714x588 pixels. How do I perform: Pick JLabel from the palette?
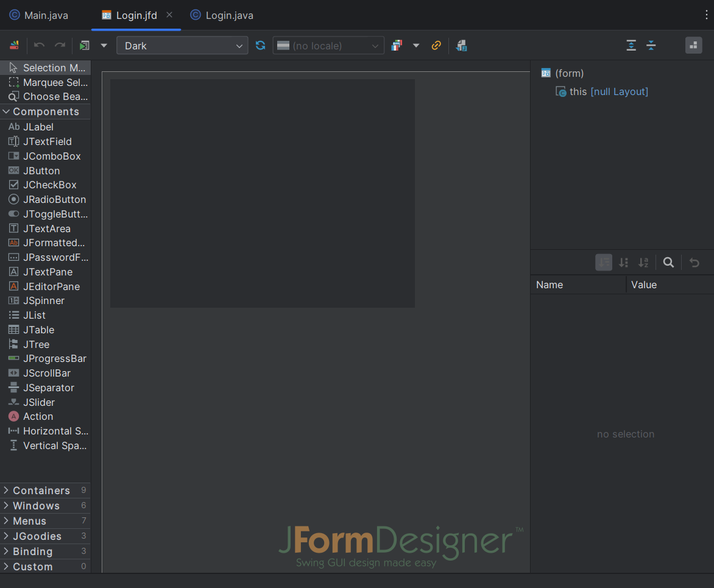coord(46,127)
